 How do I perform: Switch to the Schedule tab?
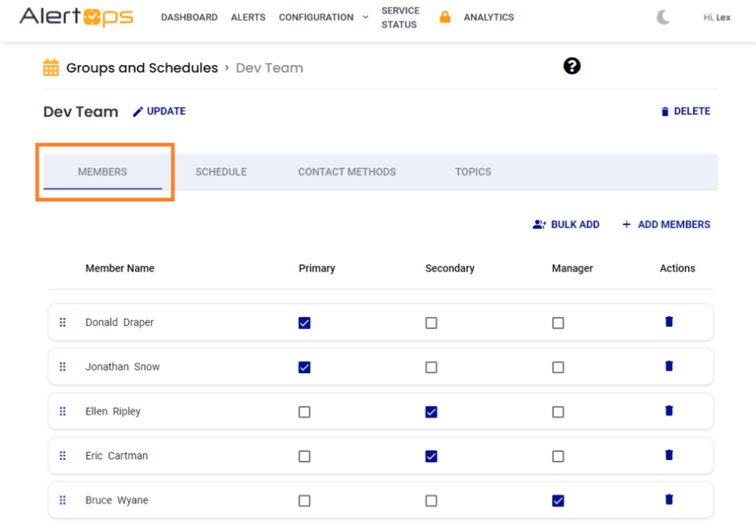click(x=221, y=172)
